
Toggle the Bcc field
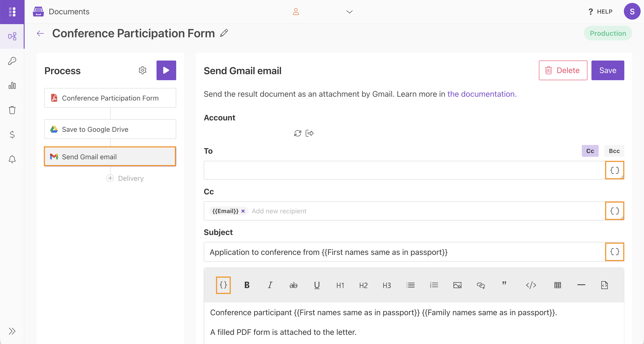click(614, 151)
